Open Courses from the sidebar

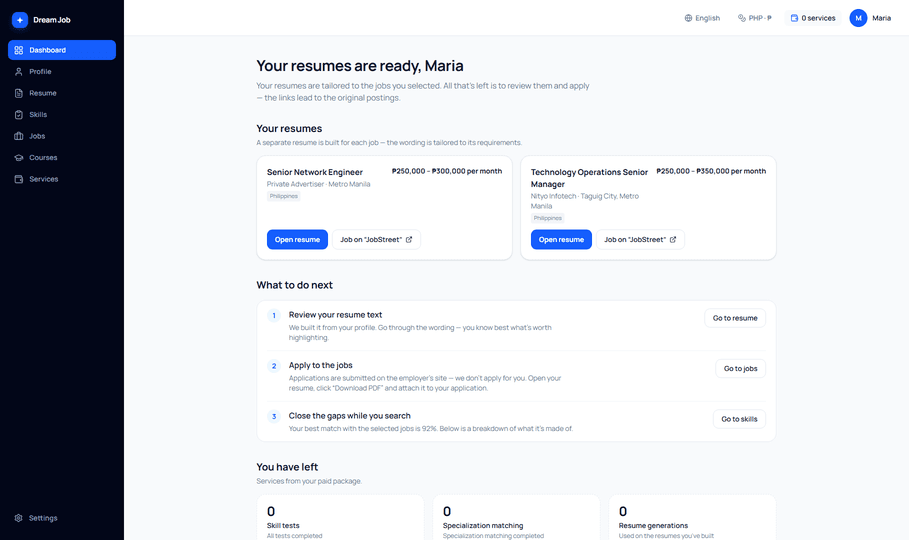click(x=62, y=157)
